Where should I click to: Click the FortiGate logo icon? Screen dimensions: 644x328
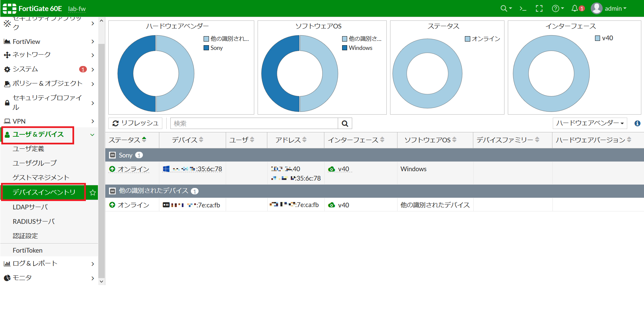9,8
